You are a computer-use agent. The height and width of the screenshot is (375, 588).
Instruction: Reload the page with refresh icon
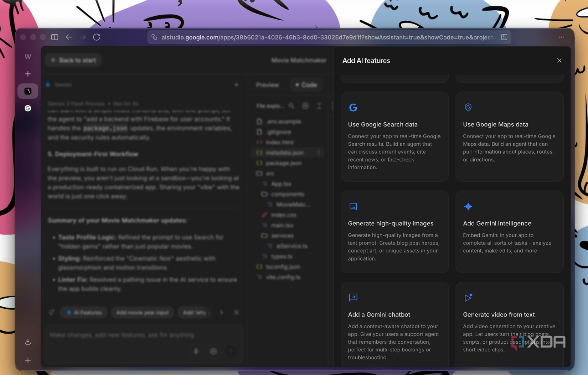tap(97, 37)
